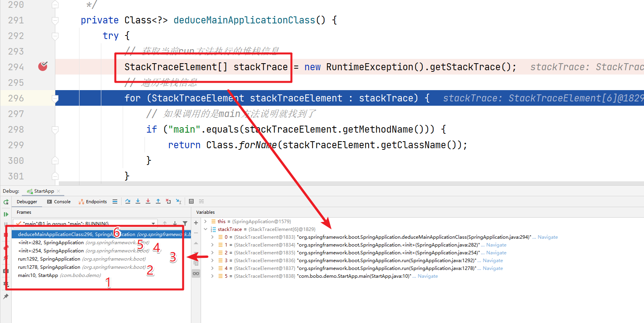Select frame main:10, StartApp
Screen dimensions: 644x323
point(101,275)
